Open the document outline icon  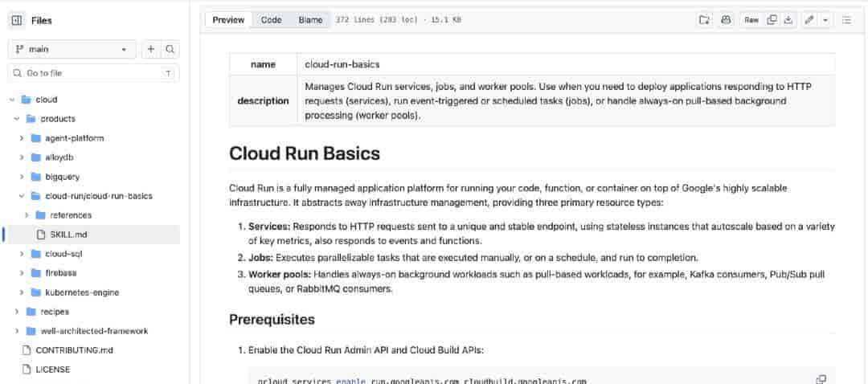845,20
